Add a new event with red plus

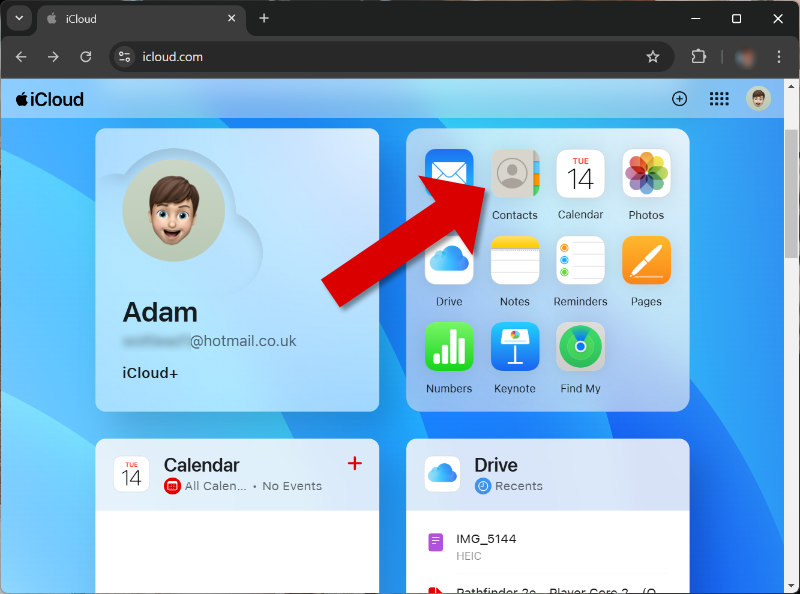tap(355, 463)
